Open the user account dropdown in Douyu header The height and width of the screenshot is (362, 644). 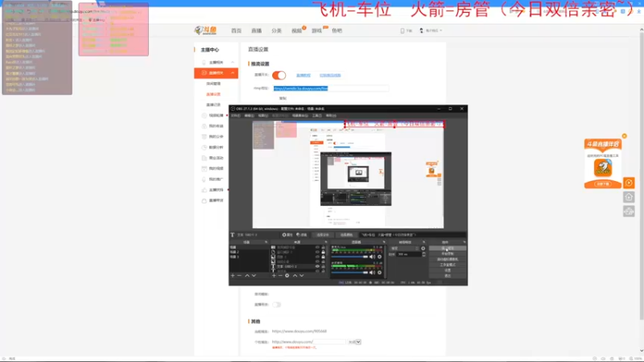point(431,31)
